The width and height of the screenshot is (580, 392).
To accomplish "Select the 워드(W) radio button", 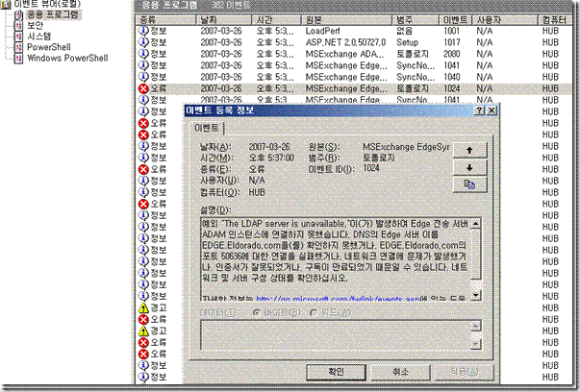I will pos(314,312).
